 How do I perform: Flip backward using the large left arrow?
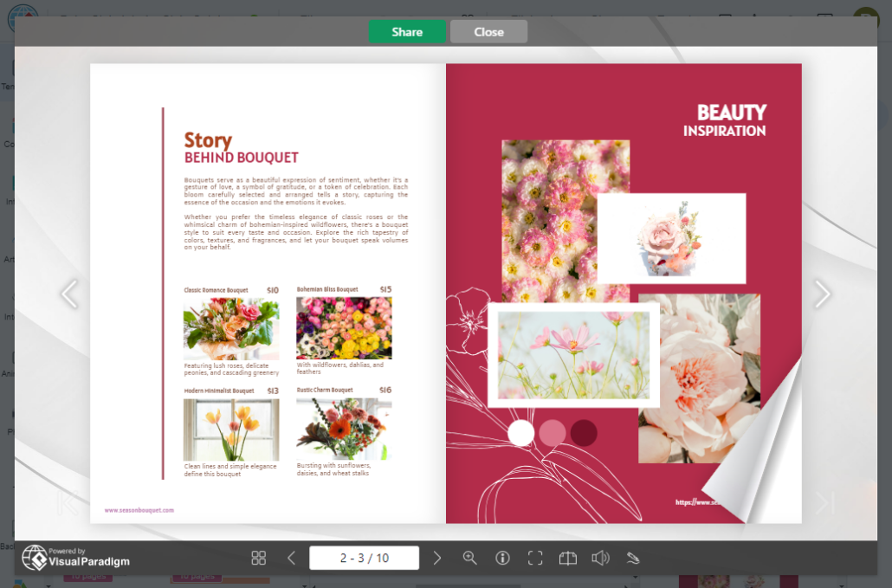point(69,294)
